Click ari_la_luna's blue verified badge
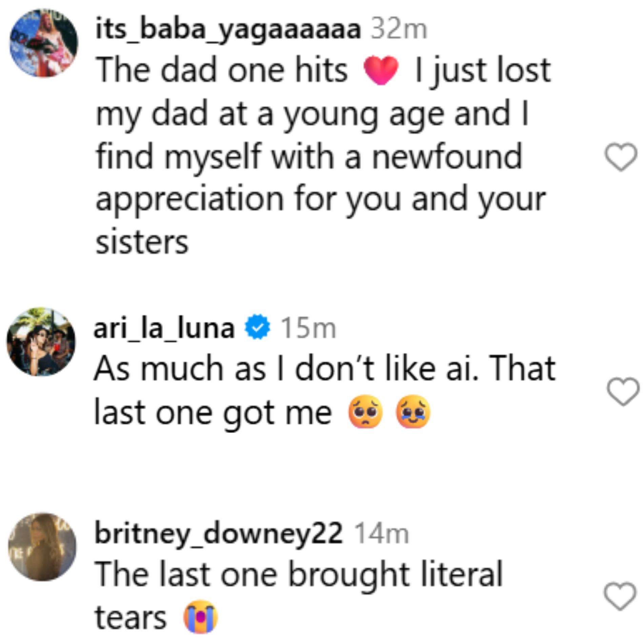This screenshot has width=644, height=644. click(x=258, y=327)
